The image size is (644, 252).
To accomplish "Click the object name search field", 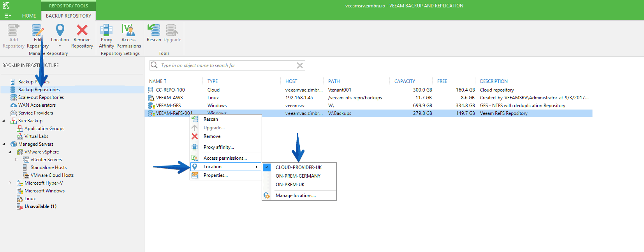I will [x=227, y=65].
